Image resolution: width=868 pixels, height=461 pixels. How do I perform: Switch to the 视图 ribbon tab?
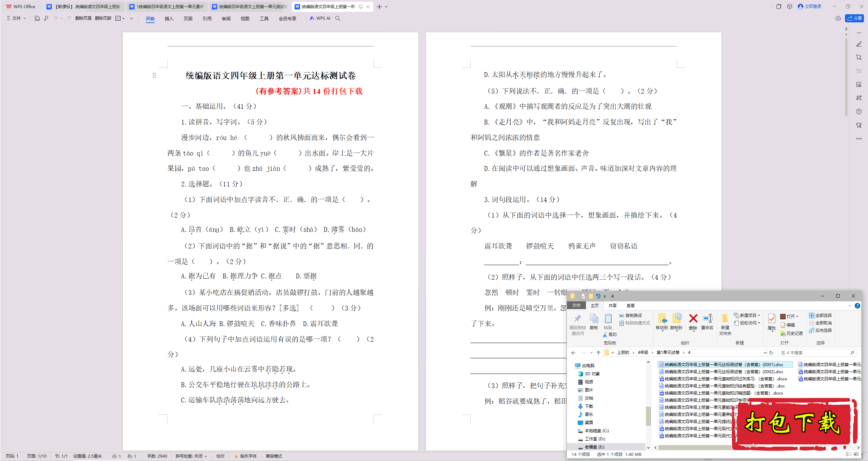click(x=245, y=19)
